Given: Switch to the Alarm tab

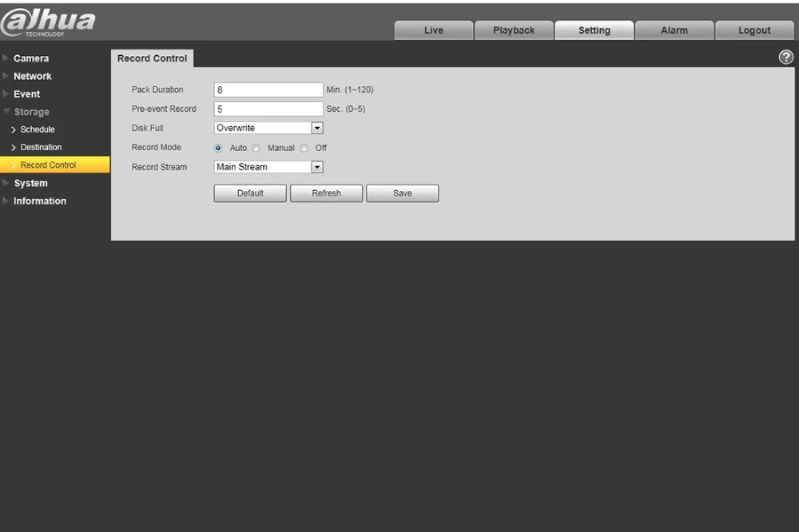Looking at the screenshot, I should (x=674, y=30).
